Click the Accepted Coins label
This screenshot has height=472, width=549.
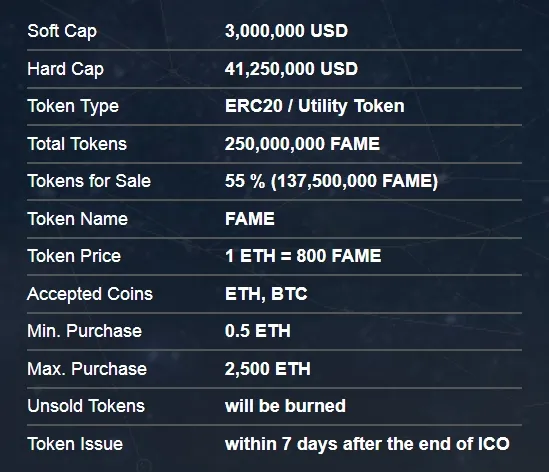[x=90, y=294]
